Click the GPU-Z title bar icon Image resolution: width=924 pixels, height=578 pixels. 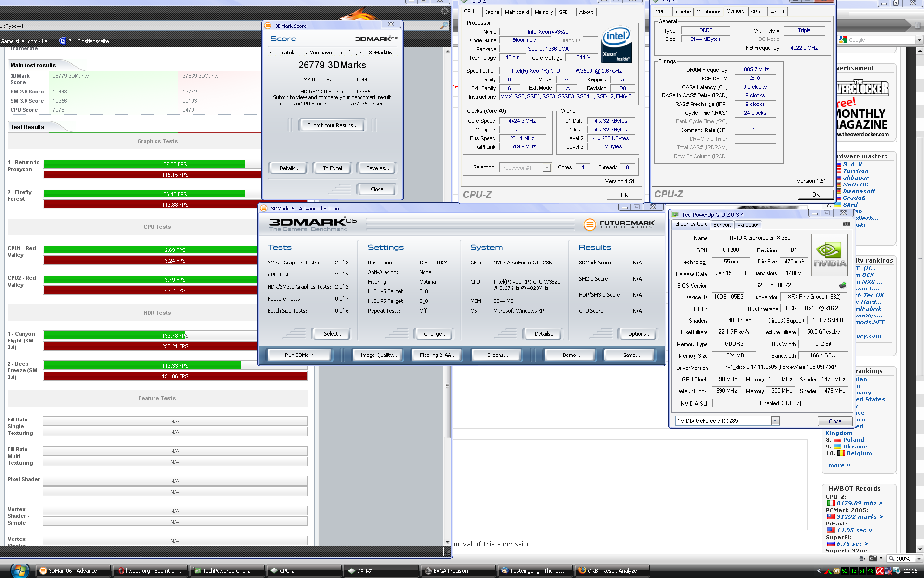675,214
